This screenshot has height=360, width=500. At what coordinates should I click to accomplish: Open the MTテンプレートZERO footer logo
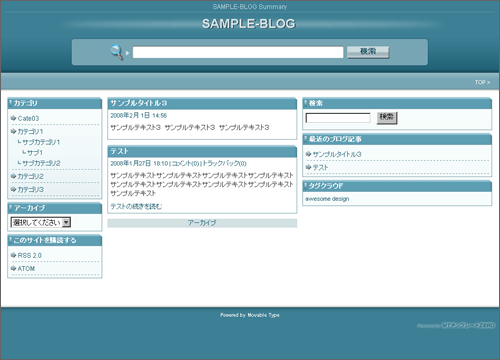(468, 325)
